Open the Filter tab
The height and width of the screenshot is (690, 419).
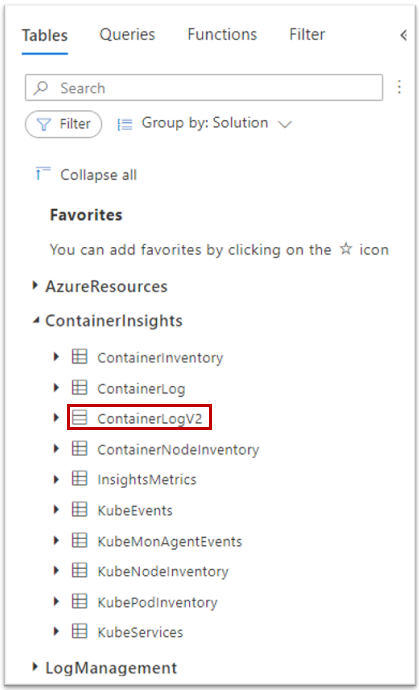[x=307, y=34]
